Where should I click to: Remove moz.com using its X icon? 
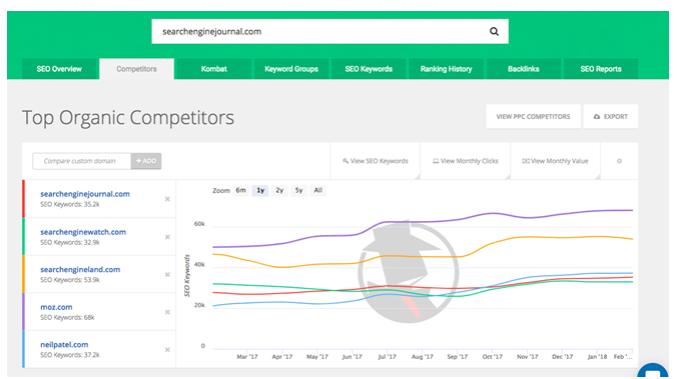pyautogui.click(x=168, y=312)
